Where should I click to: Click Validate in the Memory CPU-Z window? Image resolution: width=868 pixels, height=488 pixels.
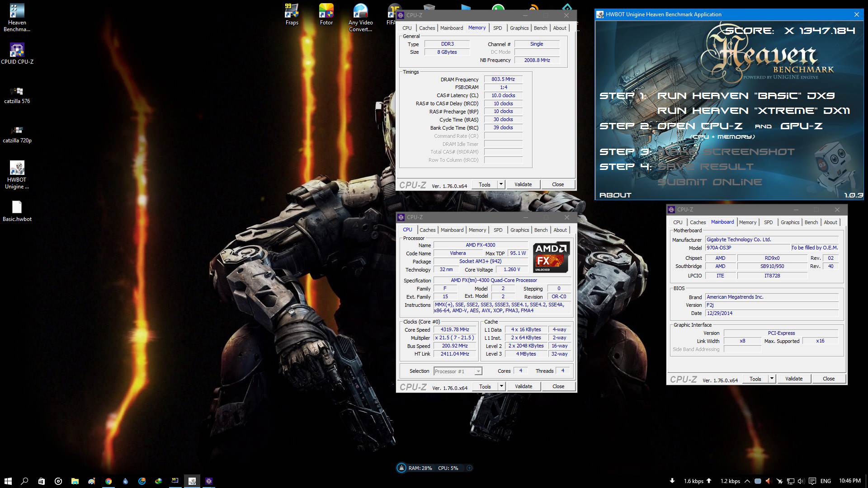click(523, 184)
